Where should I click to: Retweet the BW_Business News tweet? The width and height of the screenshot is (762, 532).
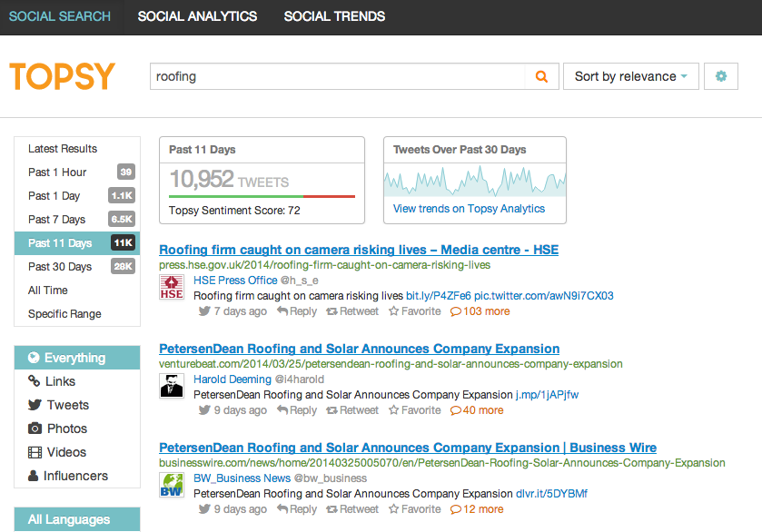[352, 509]
